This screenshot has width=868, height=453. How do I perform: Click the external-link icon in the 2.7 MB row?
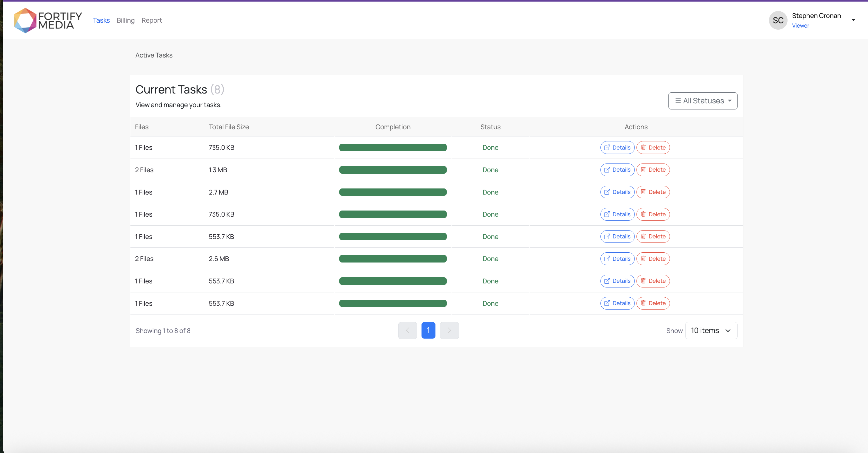click(x=607, y=192)
